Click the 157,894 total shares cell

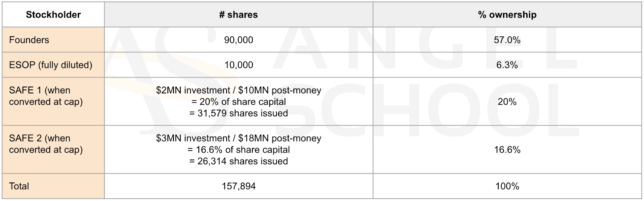pos(239,186)
